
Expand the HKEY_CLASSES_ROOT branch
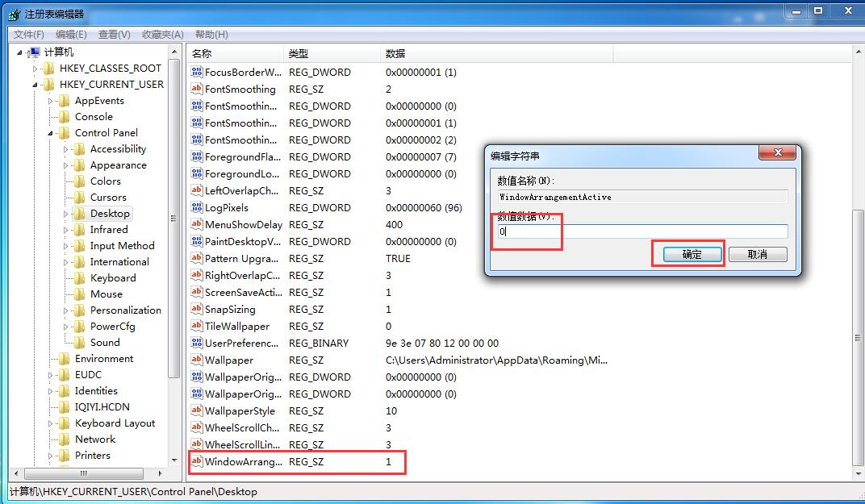point(34,68)
